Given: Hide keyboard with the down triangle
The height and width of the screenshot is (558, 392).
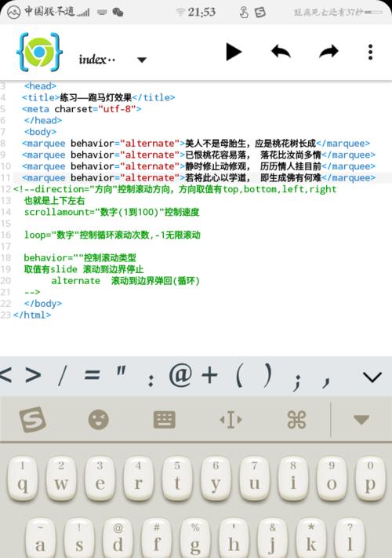Looking at the screenshot, I should click(x=361, y=420).
